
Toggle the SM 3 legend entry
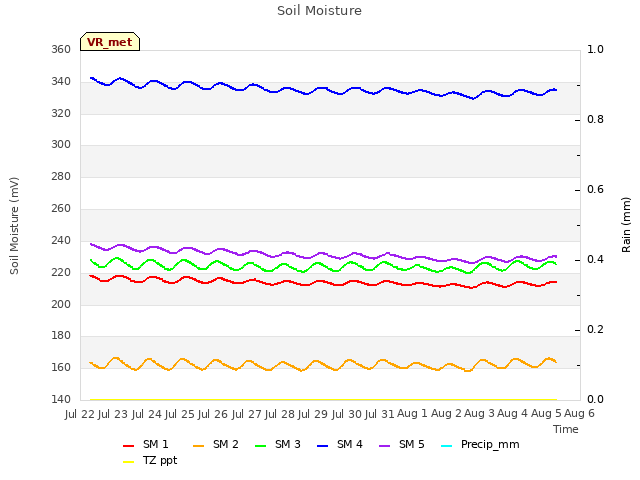[x=278, y=444]
